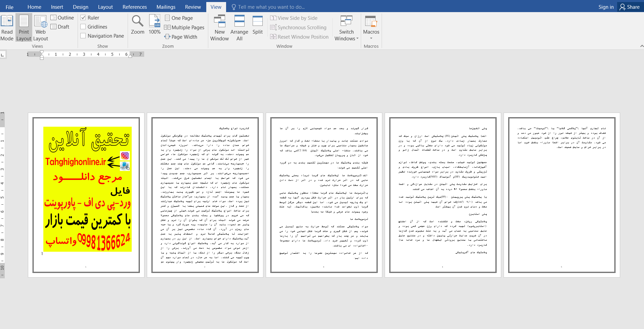
Task: Switch to Read Mode view
Action: (7, 28)
